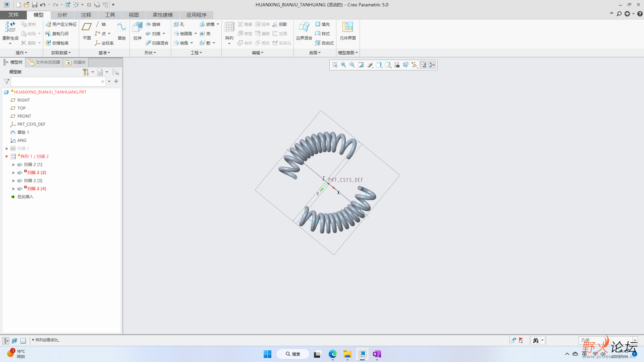Select the Revolve tool

pyautogui.click(x=153, y=24)
